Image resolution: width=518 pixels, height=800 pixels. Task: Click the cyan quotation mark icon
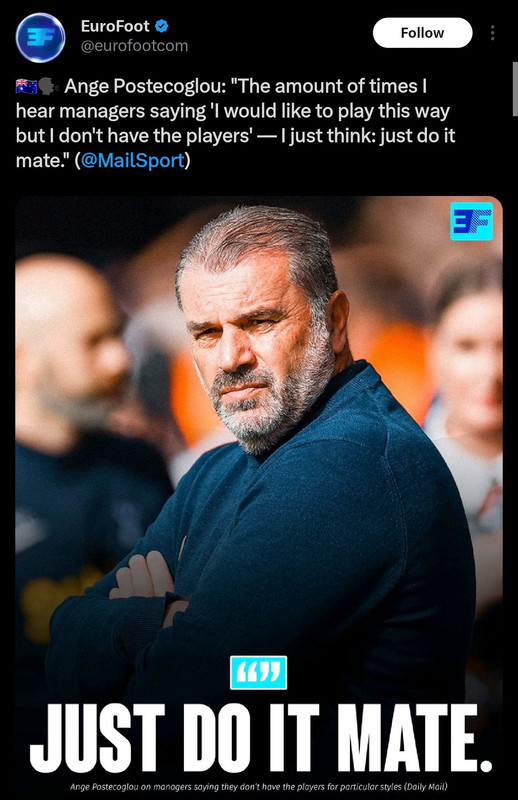pyautogui.click(x=258, y=672)
